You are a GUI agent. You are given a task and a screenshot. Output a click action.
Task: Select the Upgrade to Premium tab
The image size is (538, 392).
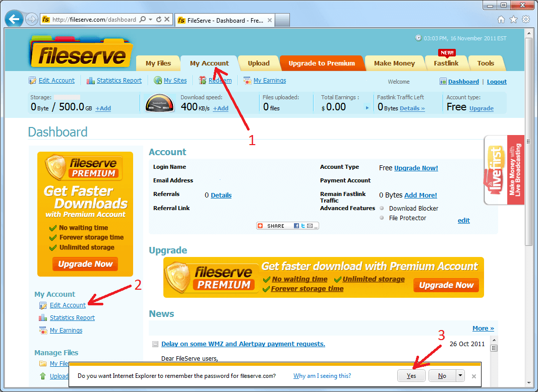point(322,63)
